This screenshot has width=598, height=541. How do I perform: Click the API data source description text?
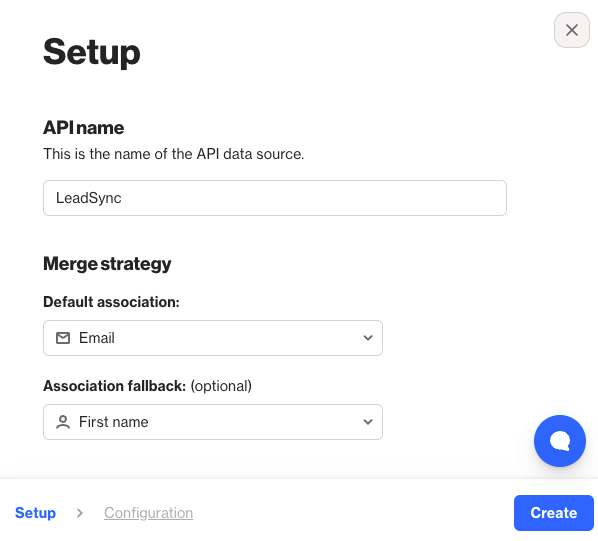point(174,154)
